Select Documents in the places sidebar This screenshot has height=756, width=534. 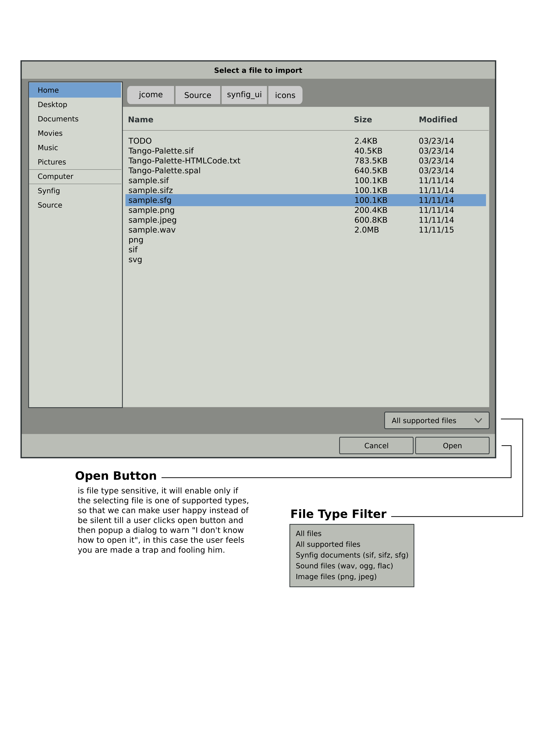coord(58,119)
